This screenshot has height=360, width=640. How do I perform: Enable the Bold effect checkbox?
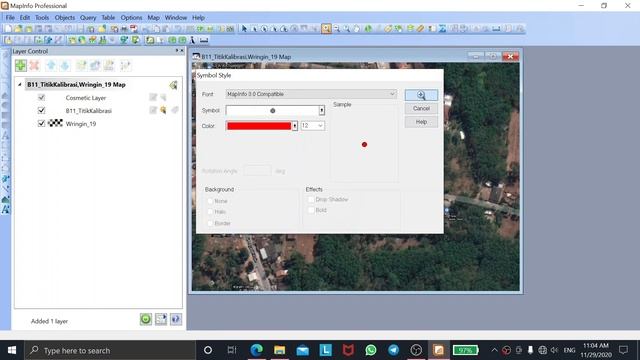click(x=311, y=210)
